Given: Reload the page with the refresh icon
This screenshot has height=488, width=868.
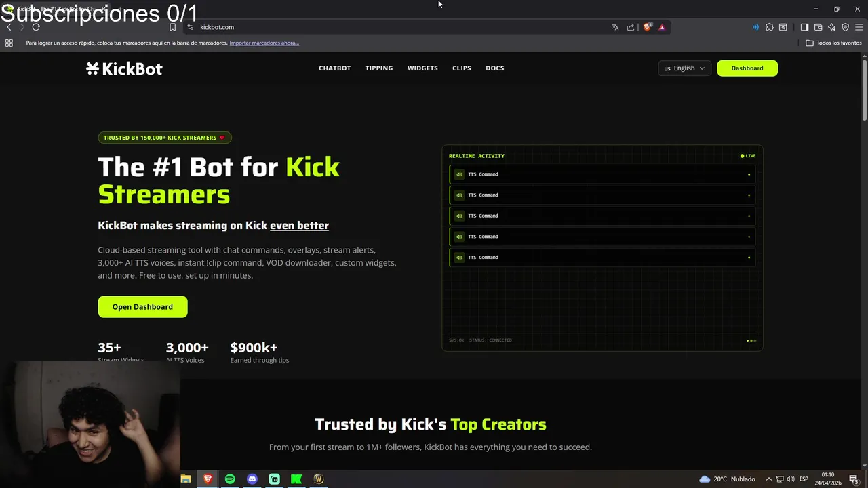Looking at the screenshot, I should pyautogui.click(x=36, y=27).
